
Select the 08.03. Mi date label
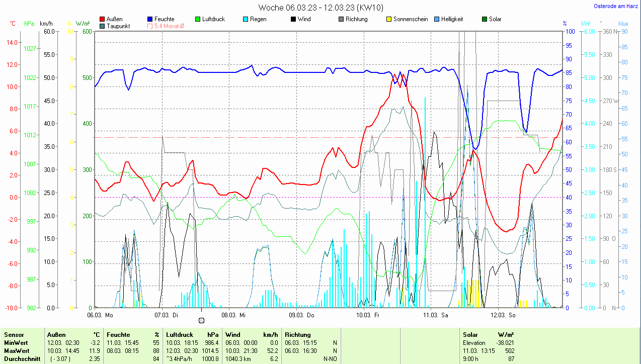click(233, 315)
